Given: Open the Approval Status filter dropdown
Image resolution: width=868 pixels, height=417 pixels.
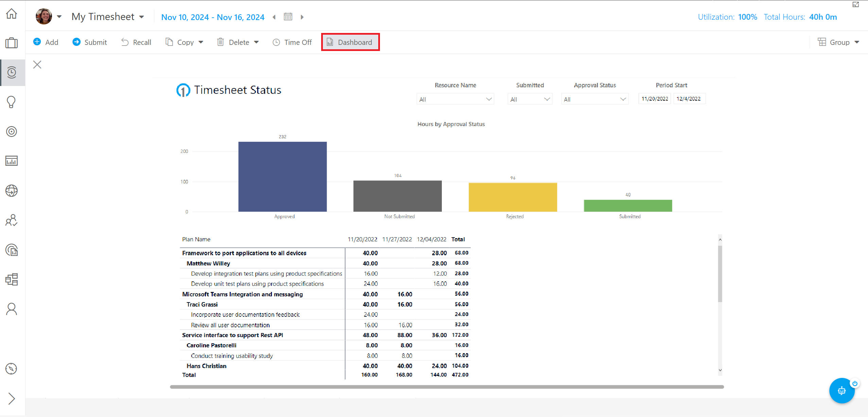Looking at the screenshot, I should tap(594, 99).
